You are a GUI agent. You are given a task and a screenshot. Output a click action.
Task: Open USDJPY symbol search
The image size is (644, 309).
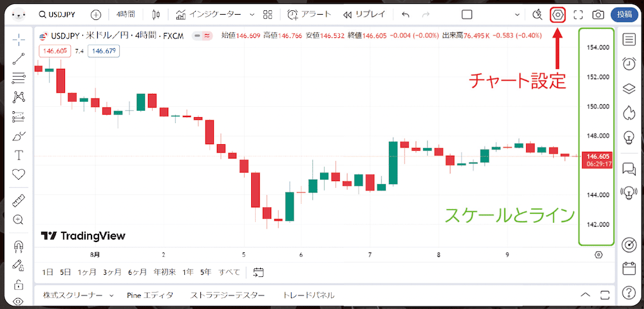[57, 15]
